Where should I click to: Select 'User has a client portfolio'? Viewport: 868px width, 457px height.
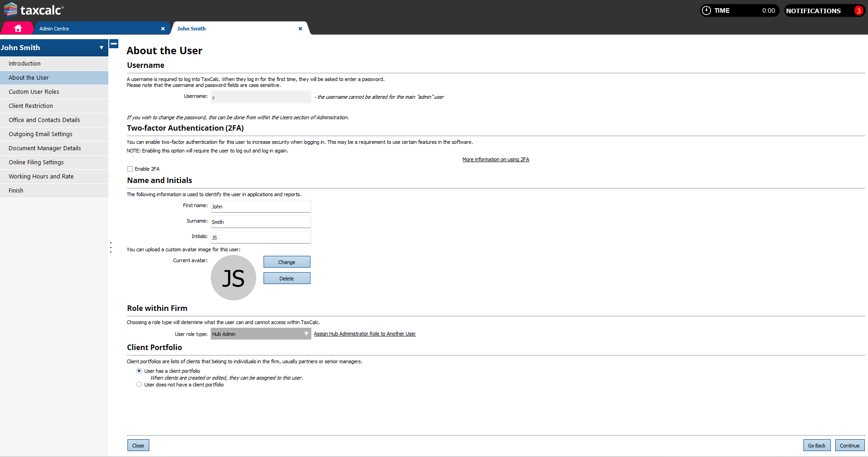(x=139, y=371)
